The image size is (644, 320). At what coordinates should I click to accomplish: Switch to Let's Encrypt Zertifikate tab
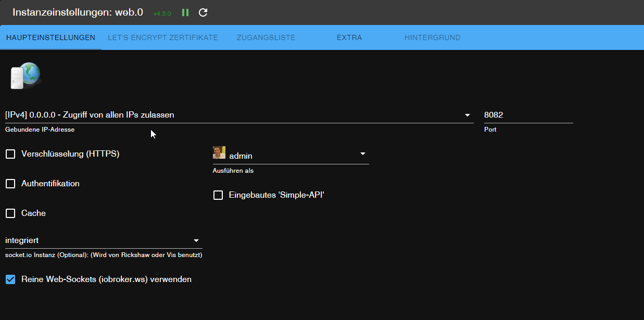163,37
